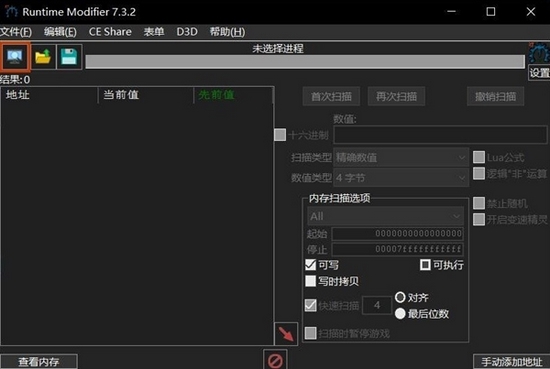Open the process selector monitor icon

pyautogui.click(x=14, y=56)
